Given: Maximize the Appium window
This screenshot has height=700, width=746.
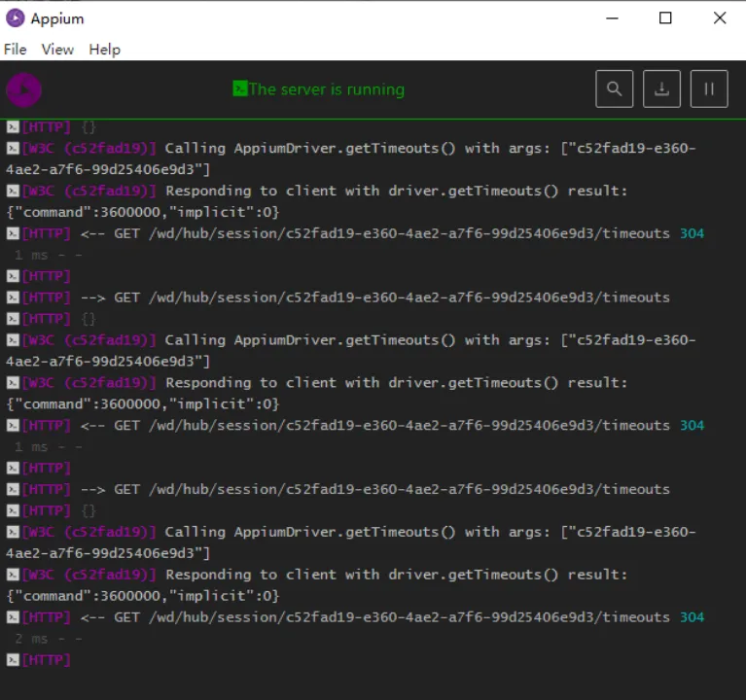Looking at the screenshot, I should click(665, 18).
